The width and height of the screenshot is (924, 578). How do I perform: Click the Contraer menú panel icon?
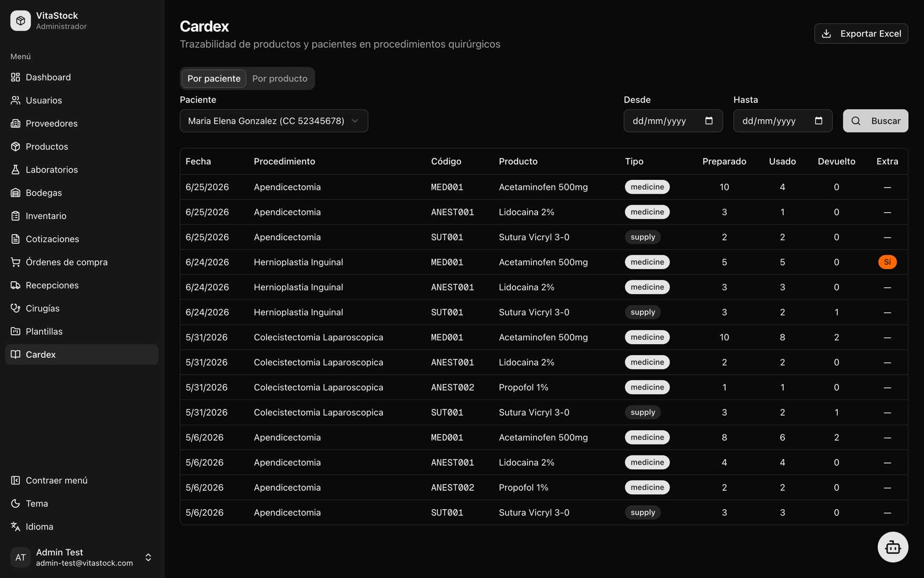click(x=16, y=480)
